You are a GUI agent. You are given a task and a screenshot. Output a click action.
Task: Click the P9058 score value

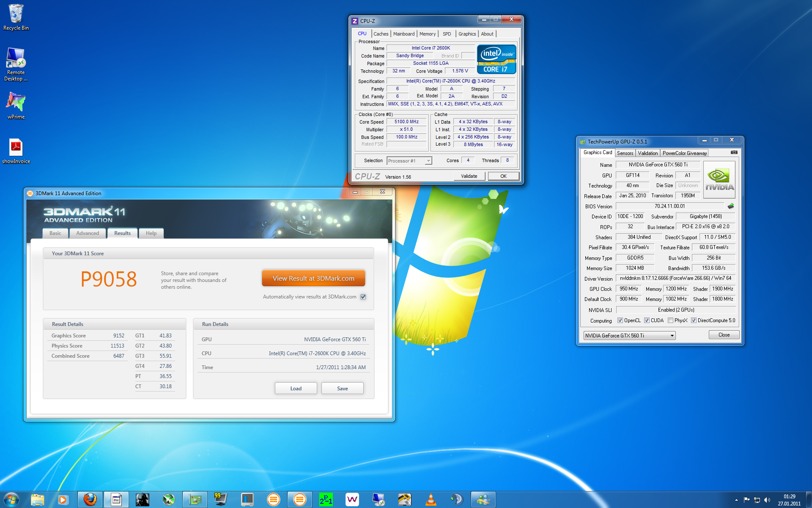tap(109, 279)
